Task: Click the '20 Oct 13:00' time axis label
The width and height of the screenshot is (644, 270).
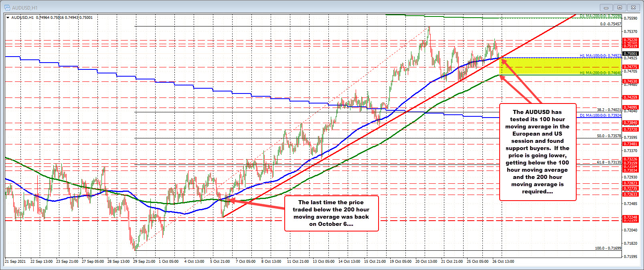Action: pyautogui.click(x=426, y=262)
